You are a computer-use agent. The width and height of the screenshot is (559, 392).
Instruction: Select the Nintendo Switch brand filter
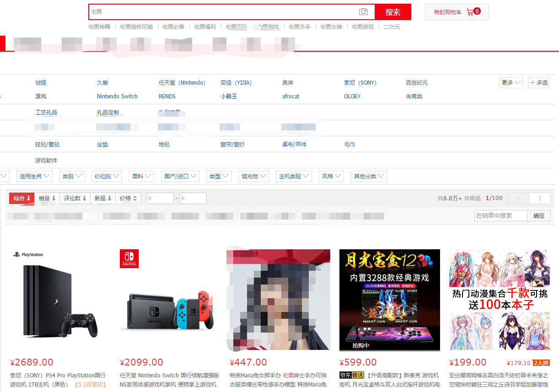[x=117, y=97]
